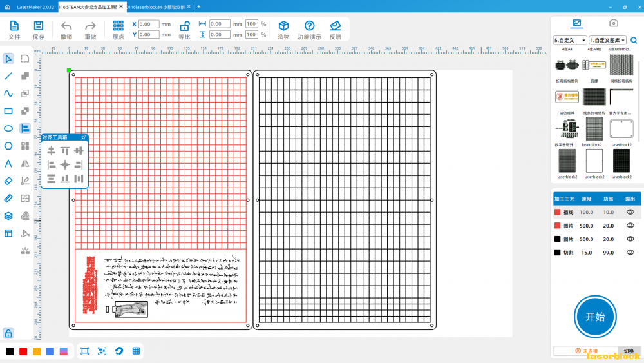Open the alignment toolbox icon
Screen dimensions: 644x363
pos(25,129)
